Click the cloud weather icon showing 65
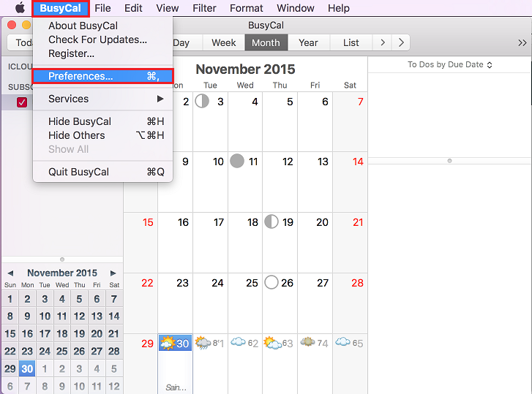532x394 pixels. click(x=342, y=342)
